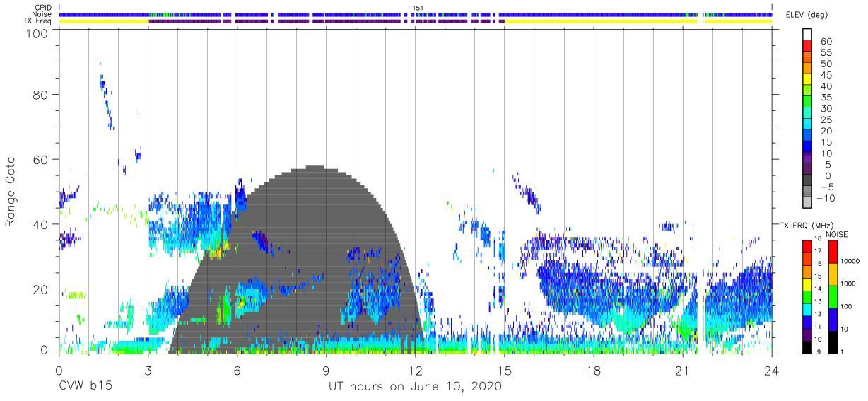Screen dimensions: 868x401
Task: Click the x-axis tick label '21'
Action: (x=683, y=371)
